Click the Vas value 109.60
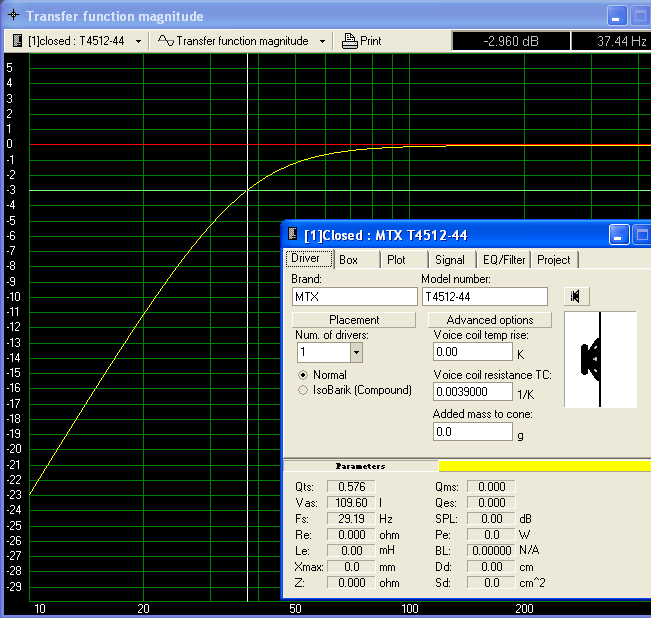This screenshot has height=618, width=651. [351, 503]
